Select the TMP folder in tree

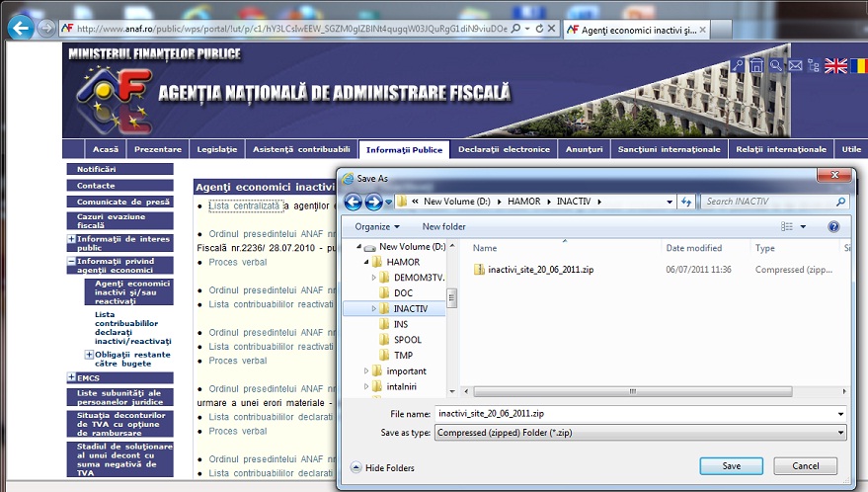pos(403,355)
